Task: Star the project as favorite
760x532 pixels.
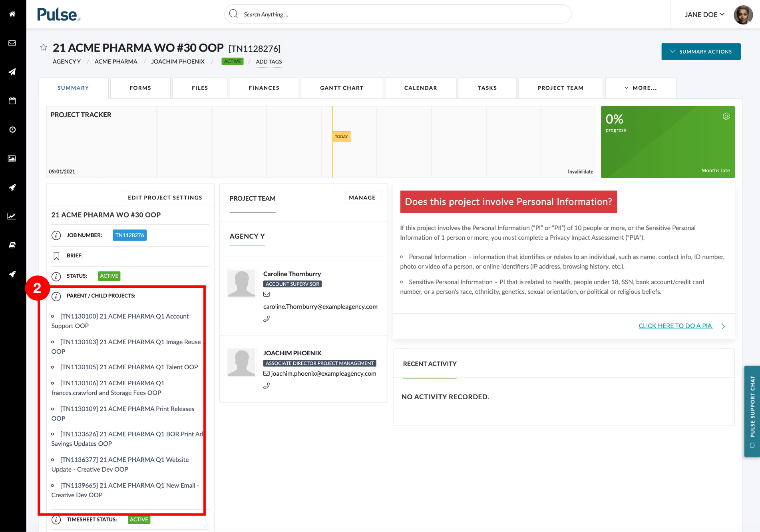Action: pos(44,48)
